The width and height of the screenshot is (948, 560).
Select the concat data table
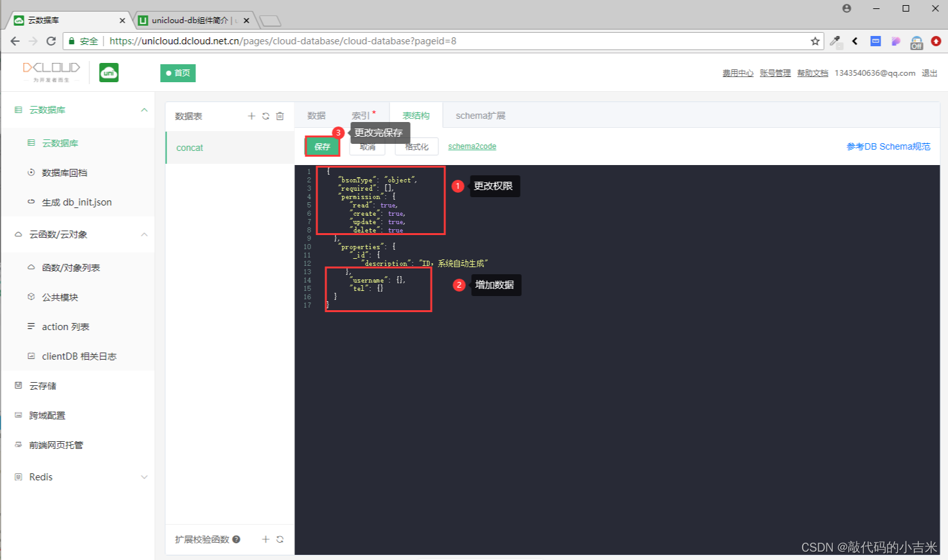(230, 148)
